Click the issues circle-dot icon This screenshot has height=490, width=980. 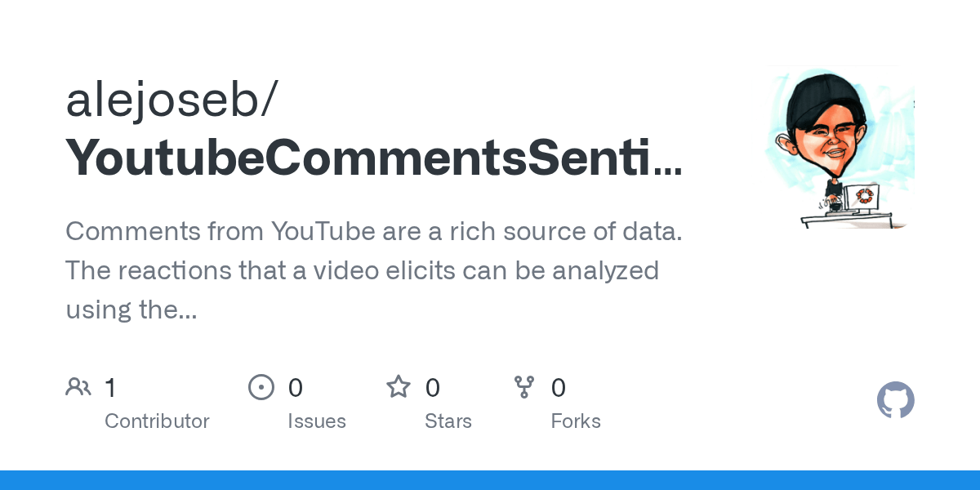click(261, 387)
